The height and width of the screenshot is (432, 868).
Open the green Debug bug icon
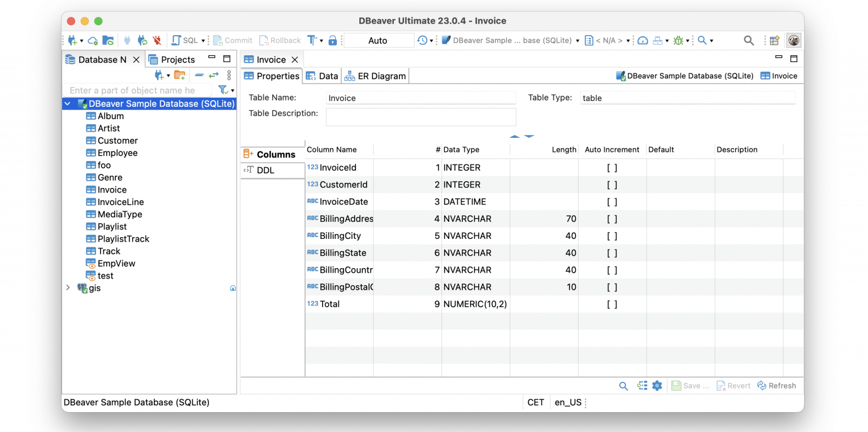(679, 40)
